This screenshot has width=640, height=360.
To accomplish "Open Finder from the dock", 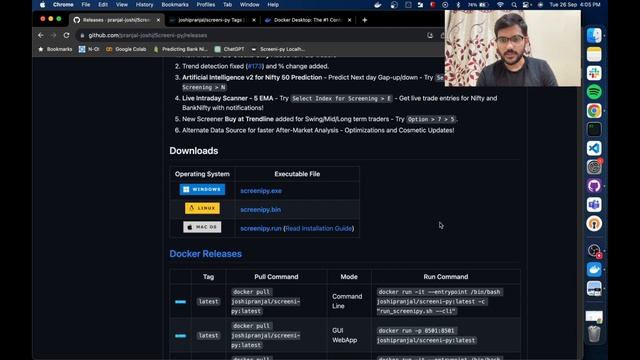I will 594,36.
